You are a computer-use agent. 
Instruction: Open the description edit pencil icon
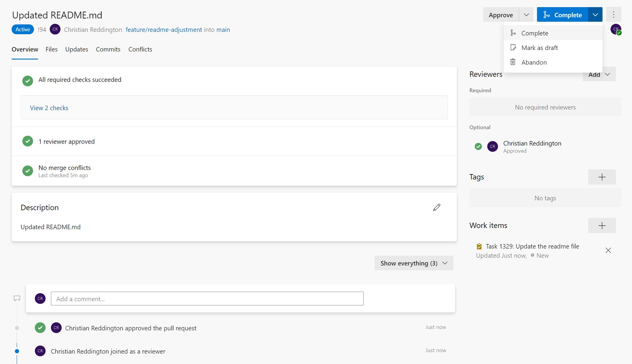[x=437, y=207]
